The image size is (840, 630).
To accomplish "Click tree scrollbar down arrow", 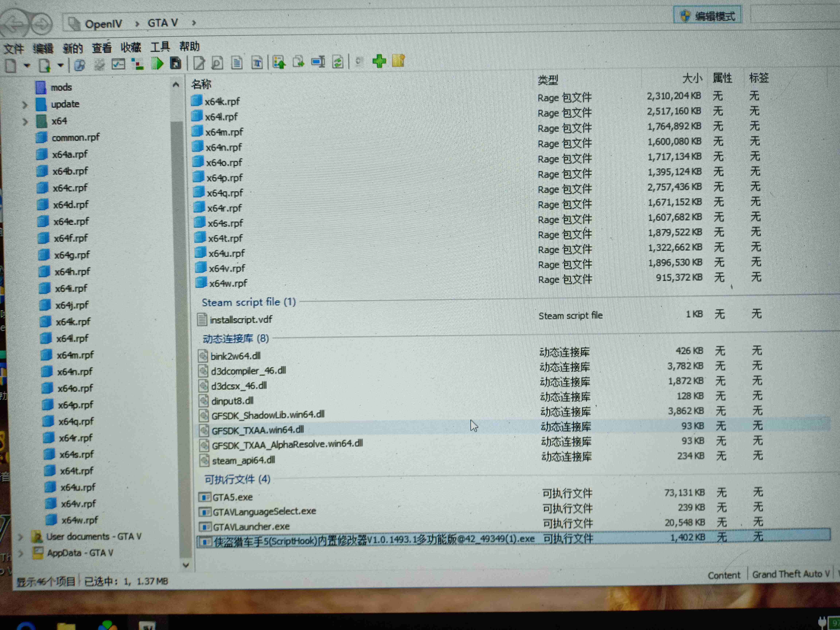I will 186,565.
